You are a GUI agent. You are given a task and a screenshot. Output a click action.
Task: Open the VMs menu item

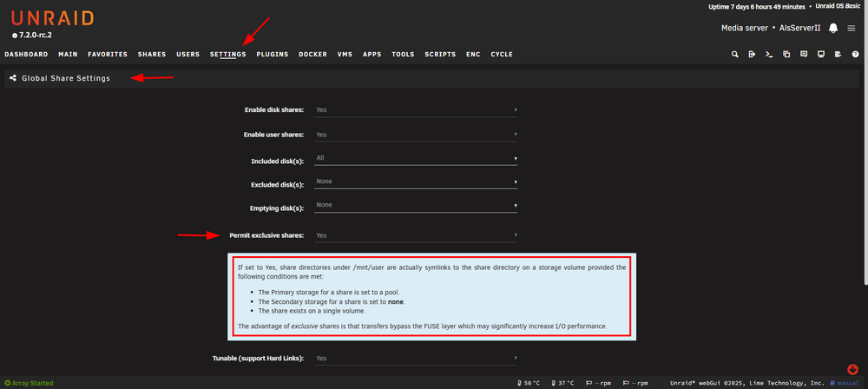tap(345, 55)
